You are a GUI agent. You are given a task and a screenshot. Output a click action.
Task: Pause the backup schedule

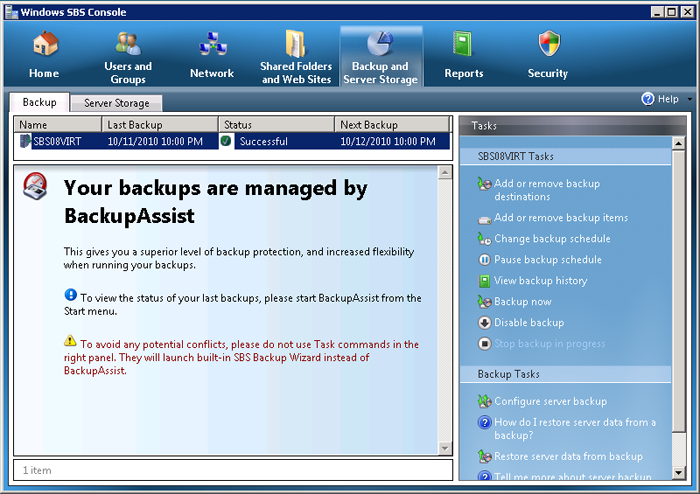tap(547, 260)
